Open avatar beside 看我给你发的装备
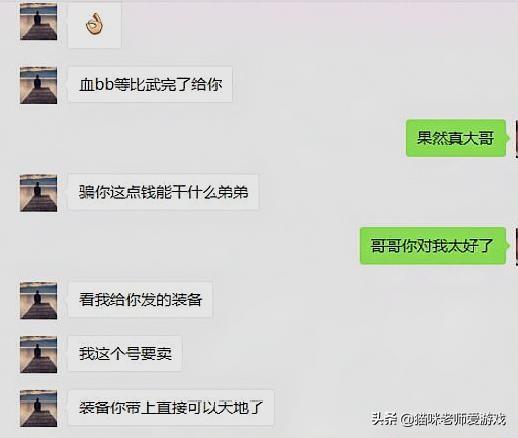518x438 pixels. point(39,301)
